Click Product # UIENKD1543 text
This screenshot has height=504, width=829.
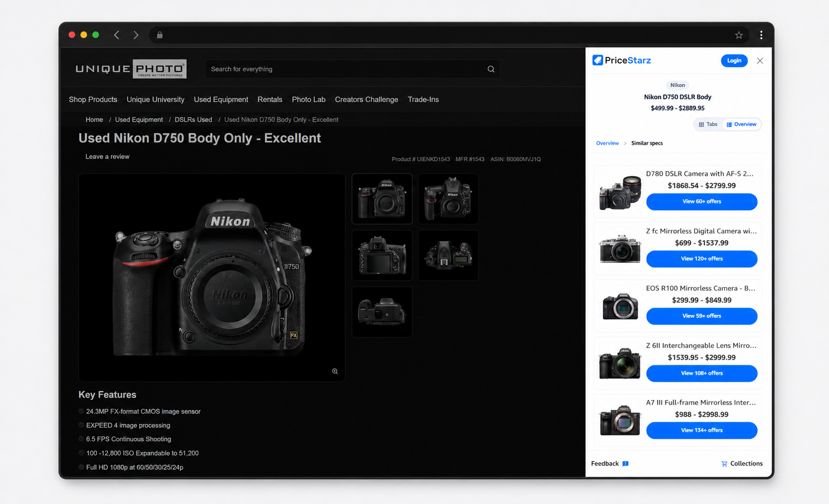pos(421,159)
